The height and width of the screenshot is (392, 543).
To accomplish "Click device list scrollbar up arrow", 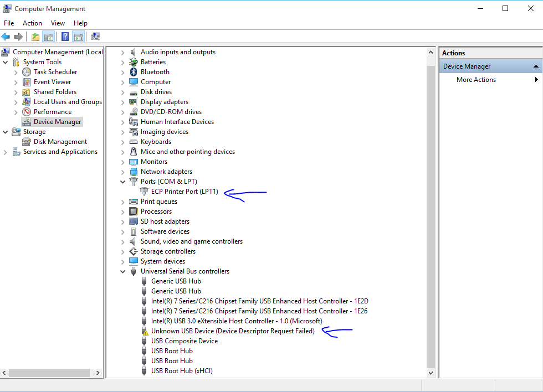I will [431, 52].
